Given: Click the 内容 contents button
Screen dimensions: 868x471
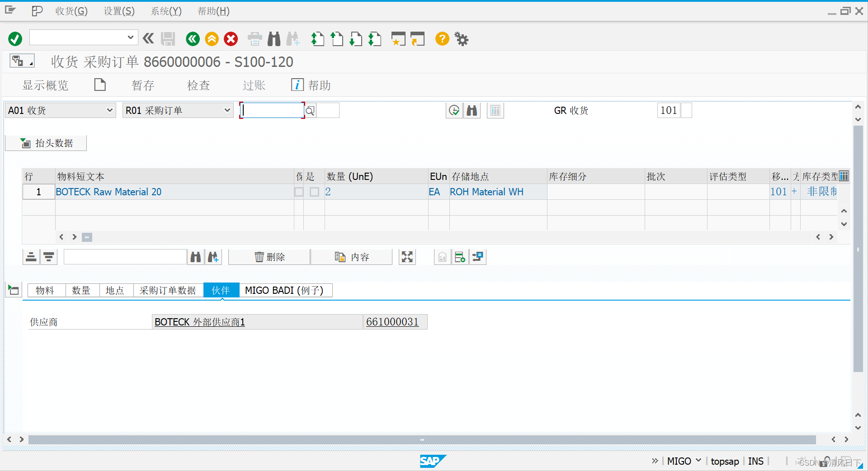Looking at the screenshot, I should [x=352, y=257].
